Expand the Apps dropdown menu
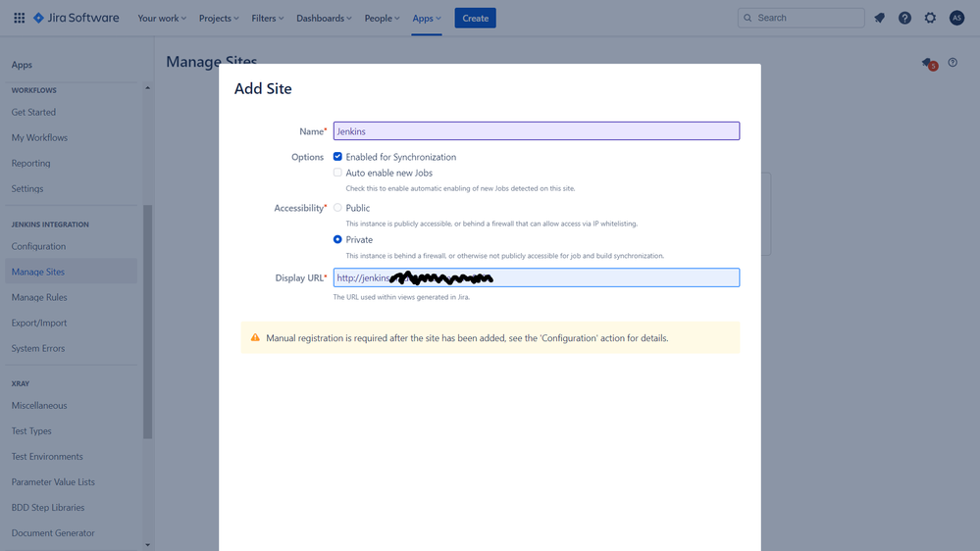The image size is (980, 551). coord(427,18)
